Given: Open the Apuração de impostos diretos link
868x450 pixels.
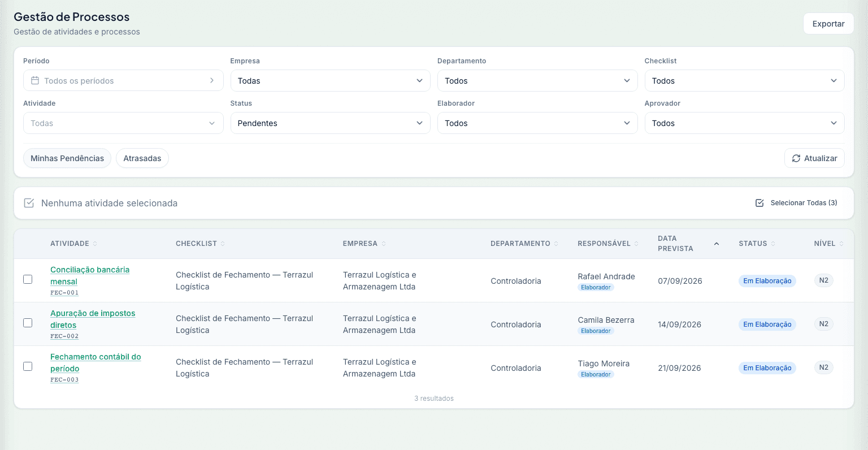Looking at the screenshot, I should click(x=93, y=319).
